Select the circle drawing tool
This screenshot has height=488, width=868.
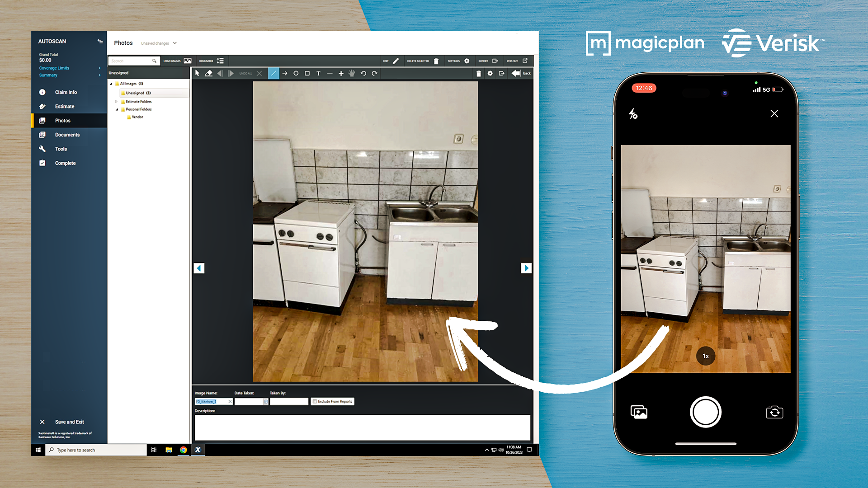point(296,73)
